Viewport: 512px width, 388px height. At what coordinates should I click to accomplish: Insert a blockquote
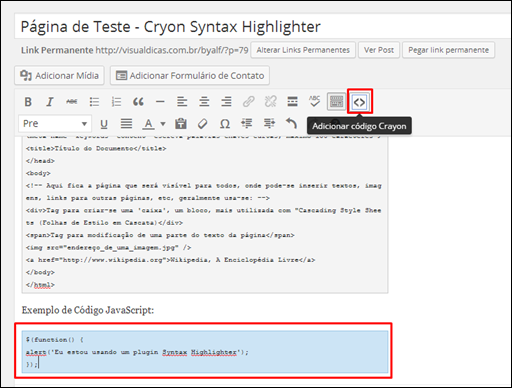(138, 102)
